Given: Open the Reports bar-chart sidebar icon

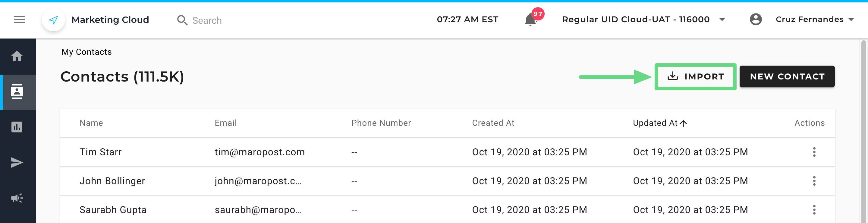Looking at the screenshot, I should click(x=17, y=127).
